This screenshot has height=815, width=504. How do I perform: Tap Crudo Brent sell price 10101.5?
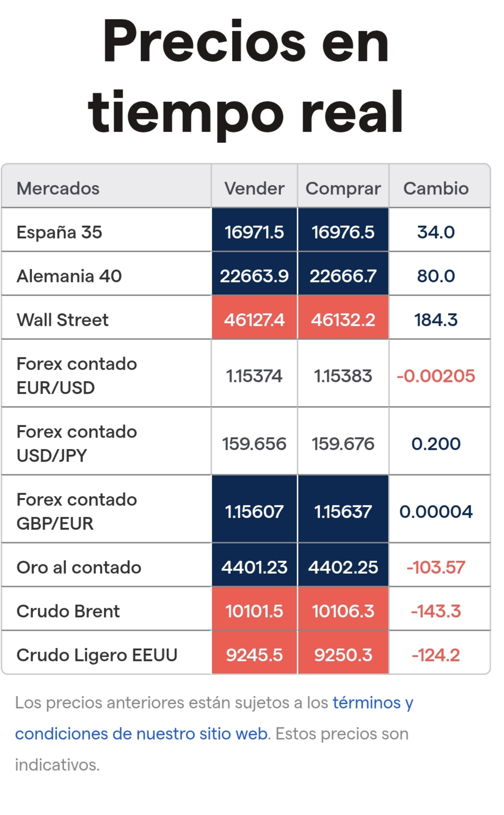tap(254, 611)
